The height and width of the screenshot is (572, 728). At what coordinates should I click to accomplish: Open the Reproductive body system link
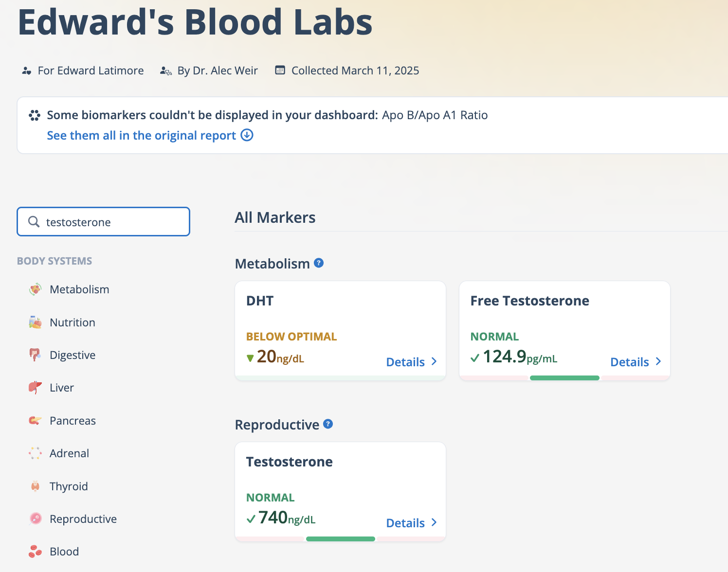click(x=83, y=519)
